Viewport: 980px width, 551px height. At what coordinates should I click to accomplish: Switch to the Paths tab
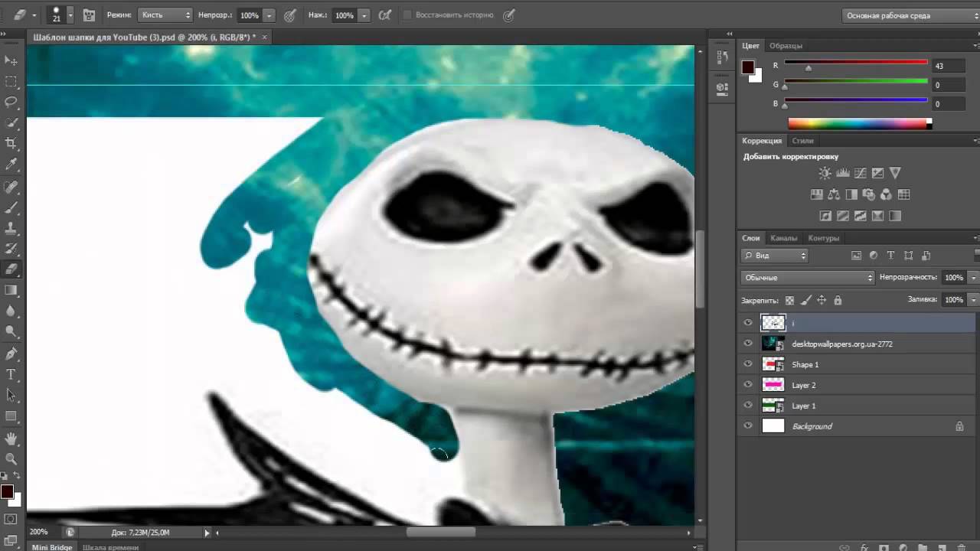pos(824,238)
